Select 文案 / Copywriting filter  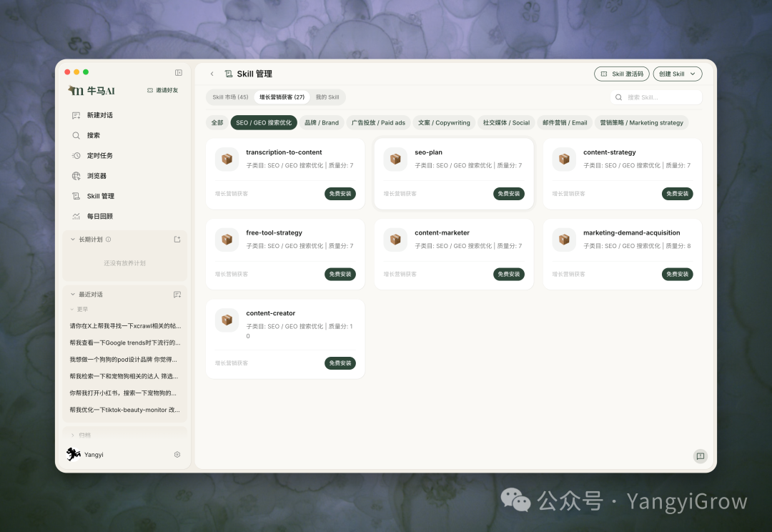444,123
